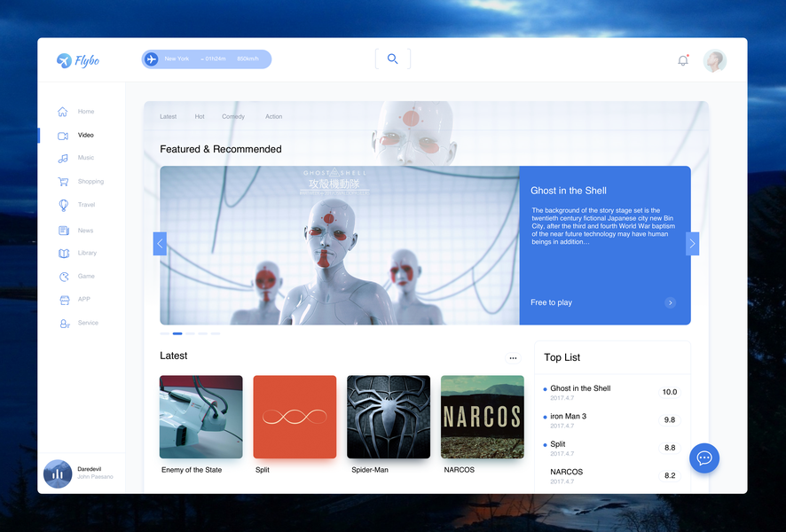Open notifications bell icon
This screenshot has height=532, width=786.
click(x=683, y=60)
